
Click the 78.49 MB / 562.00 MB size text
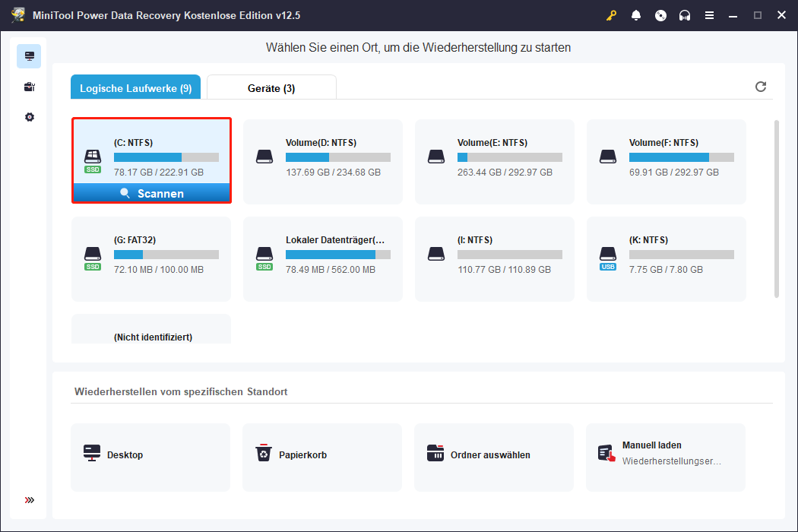point(331,269)
